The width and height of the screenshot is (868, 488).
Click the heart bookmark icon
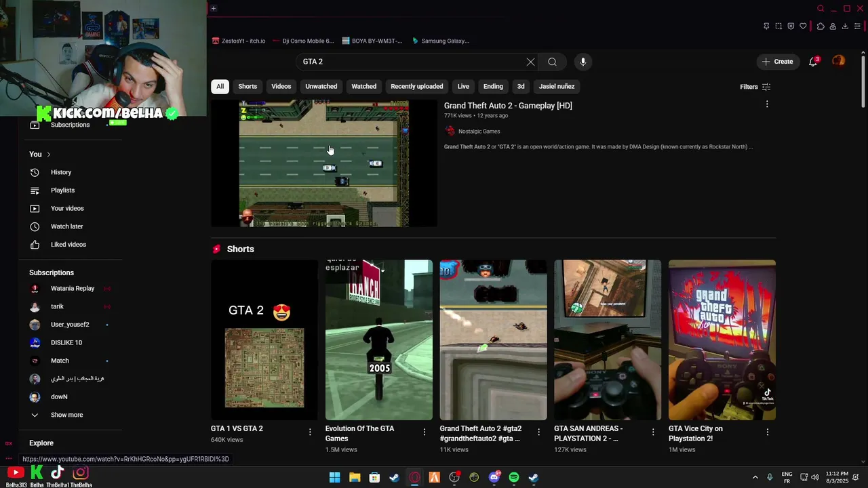pos(803,26)
